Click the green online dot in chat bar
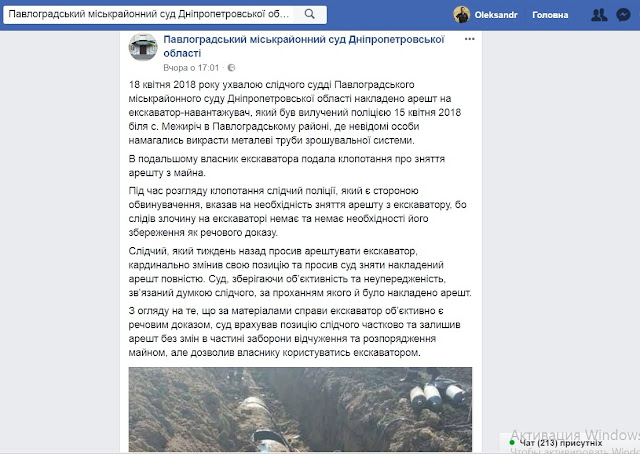Image resolution: width=640 pixels, height=454 pixels. (512, 443)
